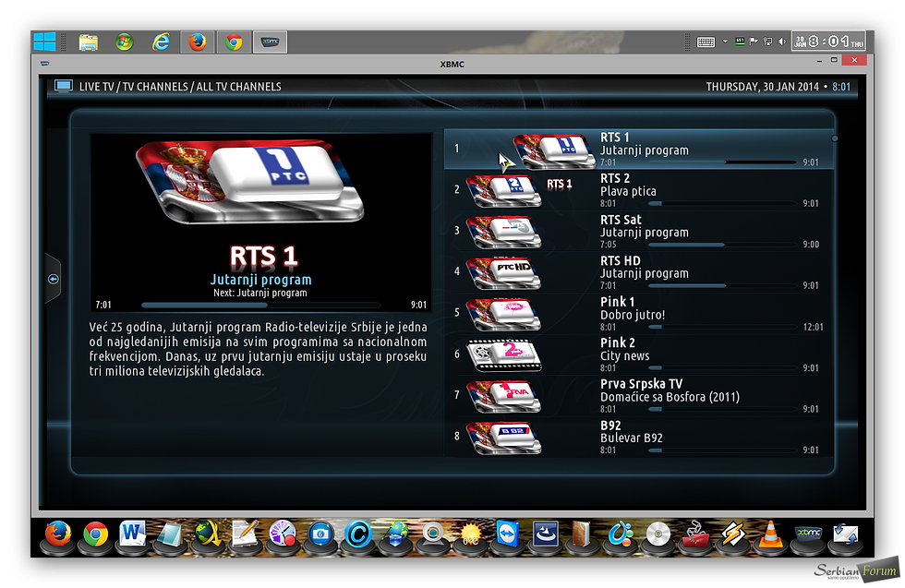905x588 pixels.
Task: Launch TeamViewer from the dock
Action: (508, 534)
